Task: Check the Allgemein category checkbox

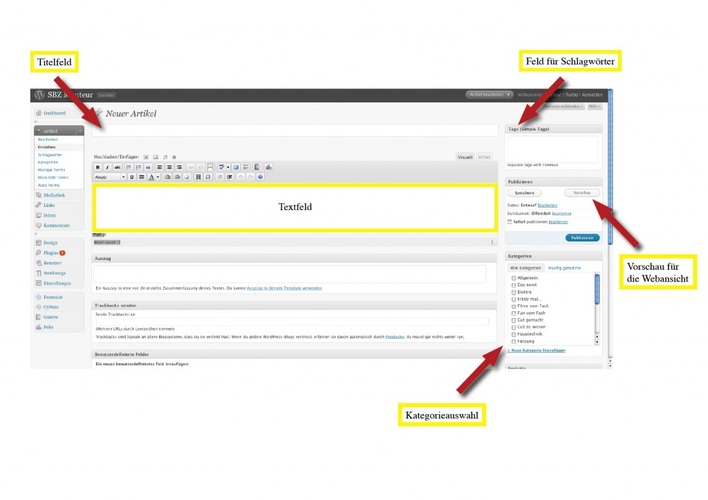Action: [x=514, y=278]
